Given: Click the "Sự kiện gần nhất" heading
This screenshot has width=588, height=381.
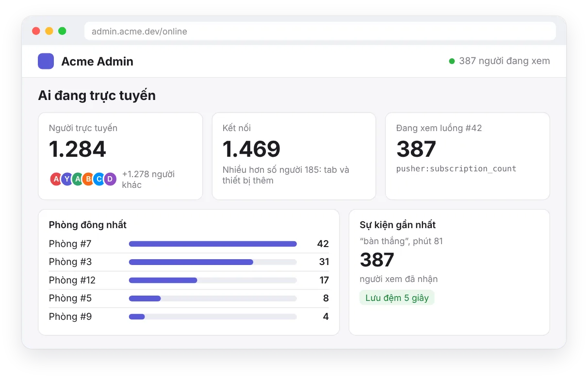Looking at the screenshot, I should [x=398, y=225].
